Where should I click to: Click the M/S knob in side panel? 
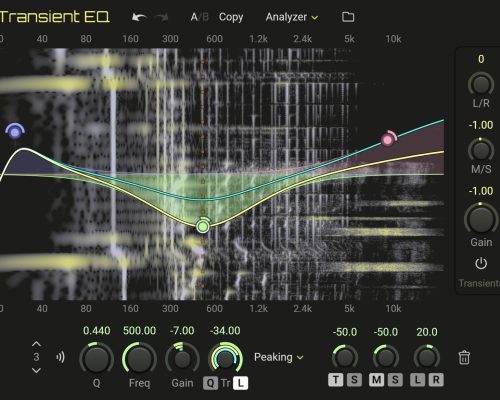[x=481, y=150]
